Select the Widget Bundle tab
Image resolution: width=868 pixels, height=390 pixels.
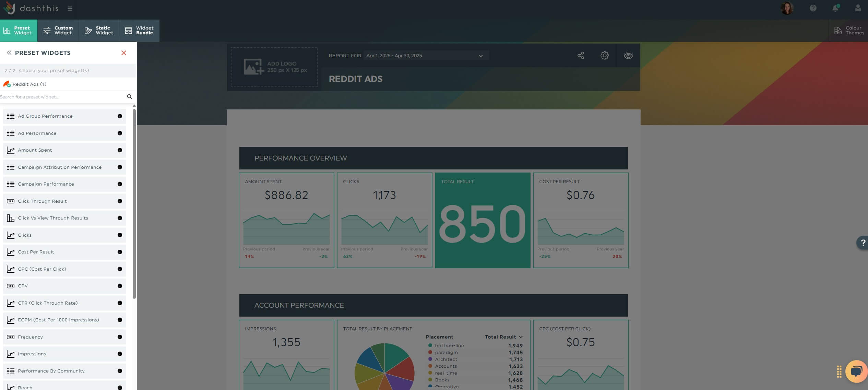coord(139,31)
